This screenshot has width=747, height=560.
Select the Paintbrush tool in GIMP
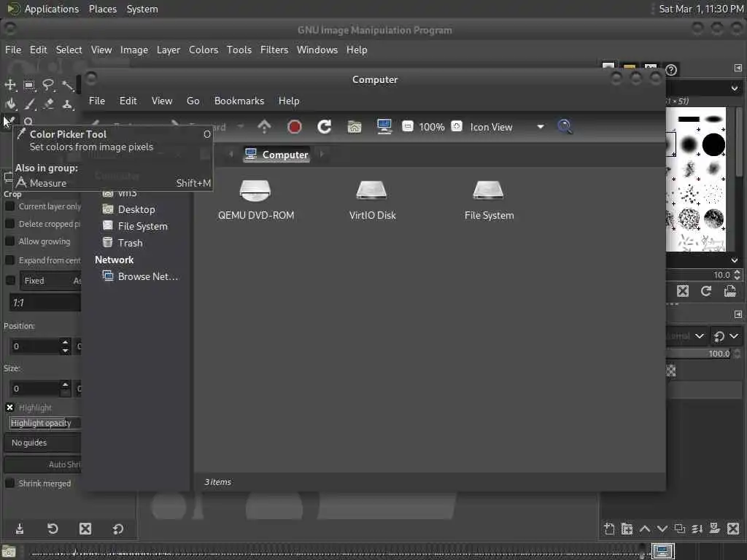[x=29, y=104]
